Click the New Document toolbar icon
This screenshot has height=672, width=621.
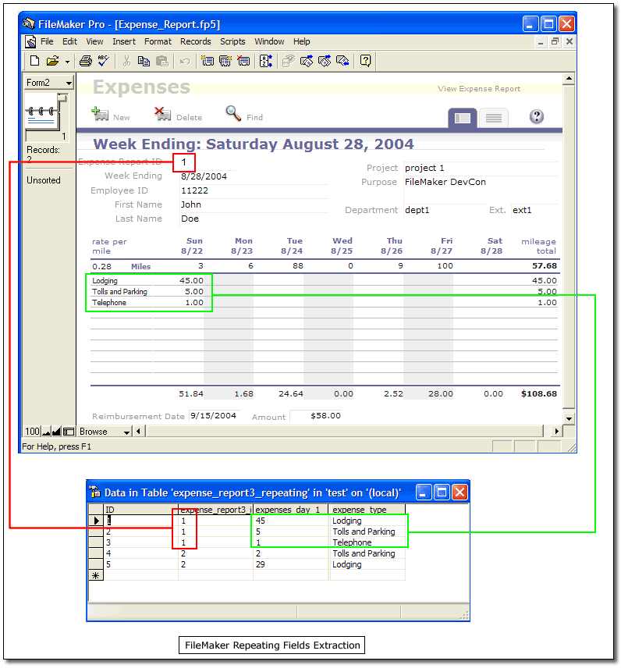coord(34,61)
